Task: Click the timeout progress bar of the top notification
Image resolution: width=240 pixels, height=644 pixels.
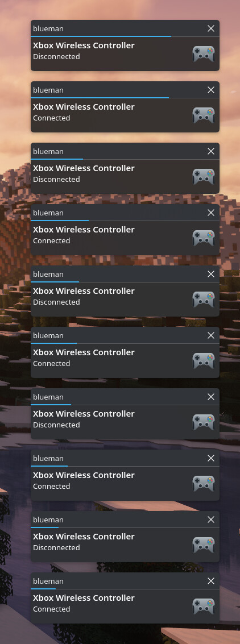Action: pos(101,36)
